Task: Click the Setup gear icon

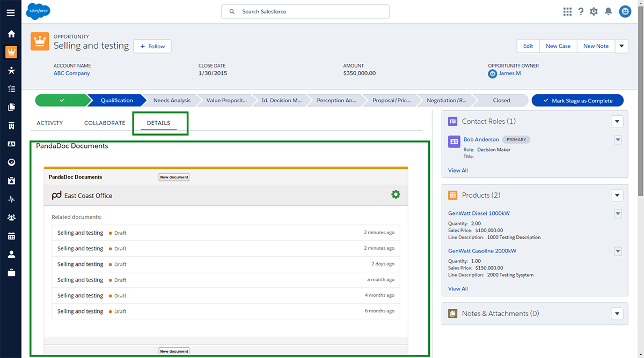Action: (594, 11)
